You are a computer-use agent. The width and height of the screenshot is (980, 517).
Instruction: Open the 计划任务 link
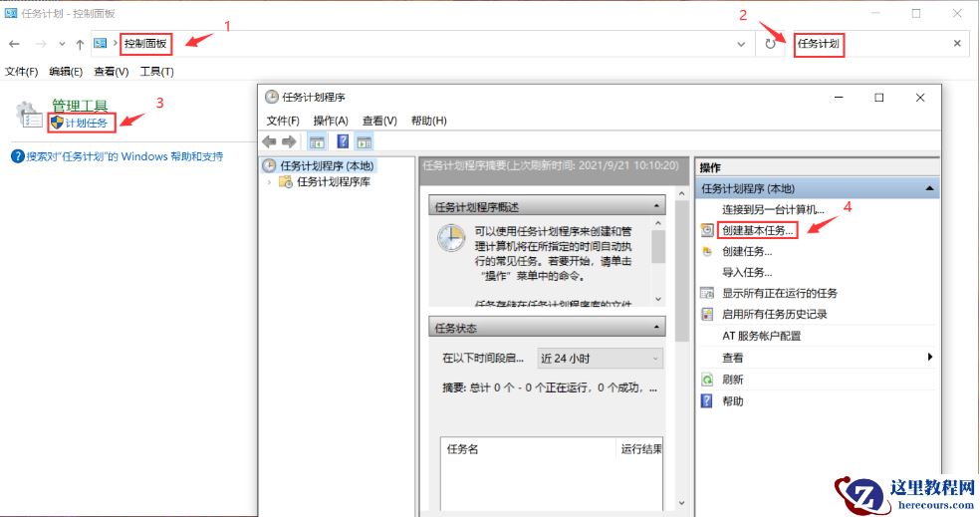pos(87,123)
